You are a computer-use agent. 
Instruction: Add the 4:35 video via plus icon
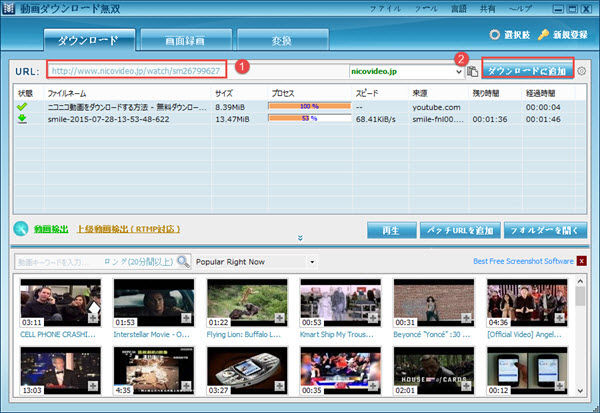point(186,386)
